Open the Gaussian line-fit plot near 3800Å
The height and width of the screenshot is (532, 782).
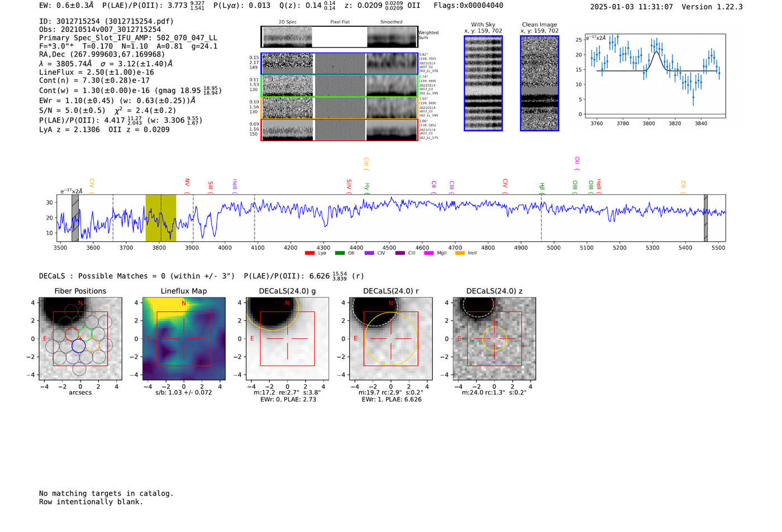click(655, 76)
